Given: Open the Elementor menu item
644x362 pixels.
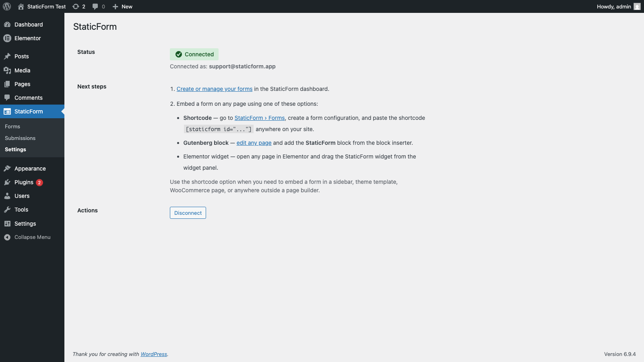Looking at the screenshot, I should pyautogui.click(x=28, y=38).
